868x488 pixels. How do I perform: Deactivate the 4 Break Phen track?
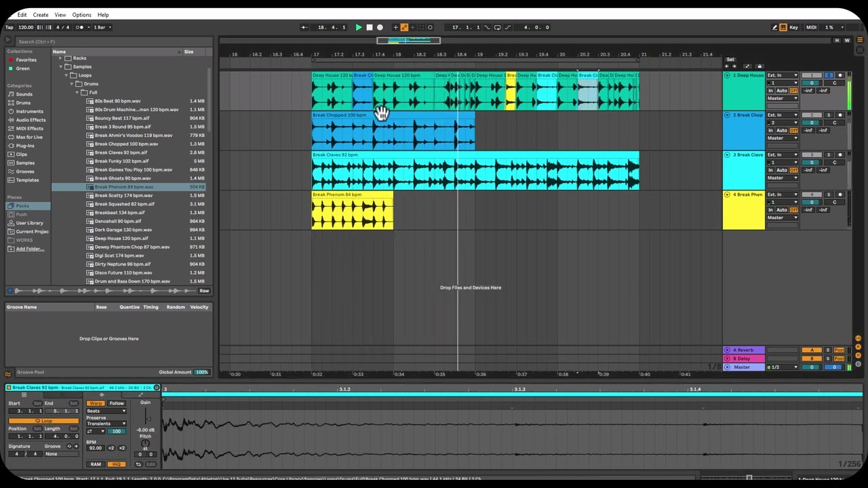811,195
